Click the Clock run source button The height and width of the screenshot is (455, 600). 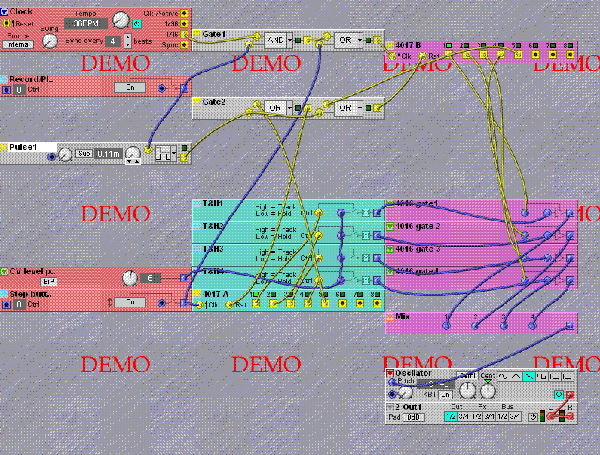coord(18,45)
